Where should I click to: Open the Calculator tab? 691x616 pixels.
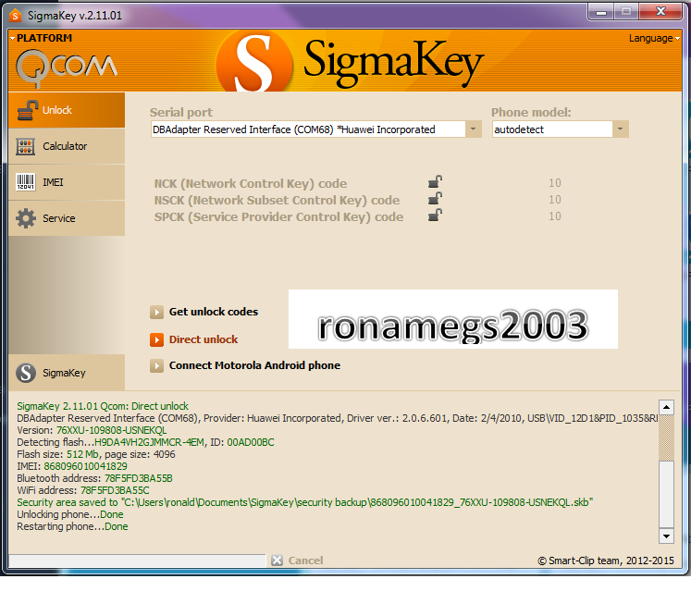(x=67, y=146)
